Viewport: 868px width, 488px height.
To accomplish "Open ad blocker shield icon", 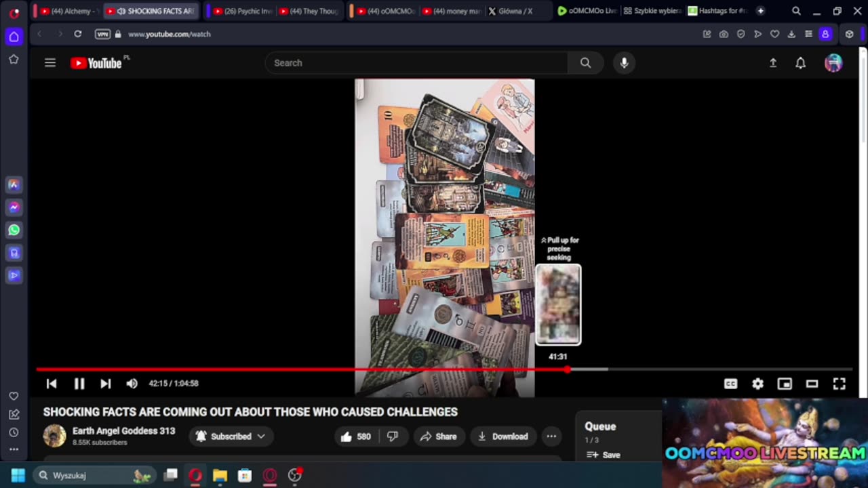I will (x=741, y=34).
